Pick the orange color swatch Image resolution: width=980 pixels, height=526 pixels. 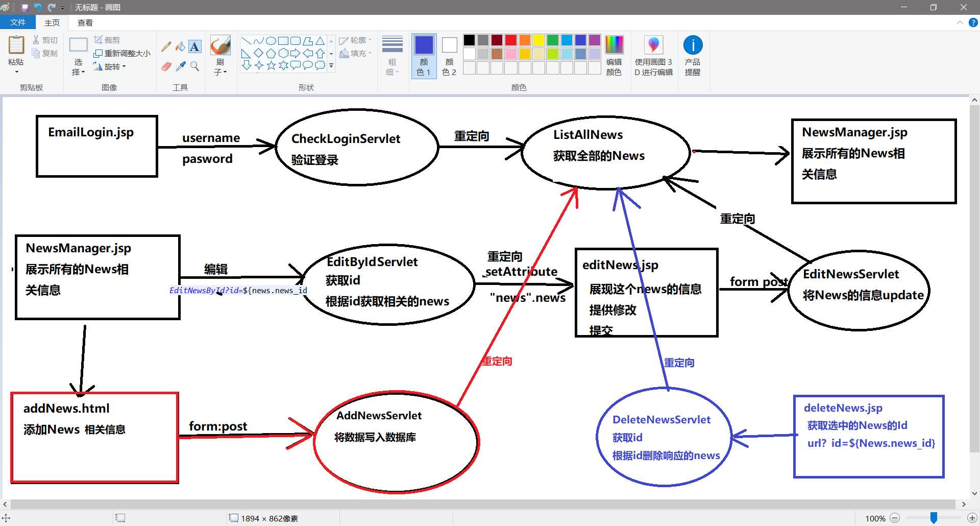pos(525,40)
